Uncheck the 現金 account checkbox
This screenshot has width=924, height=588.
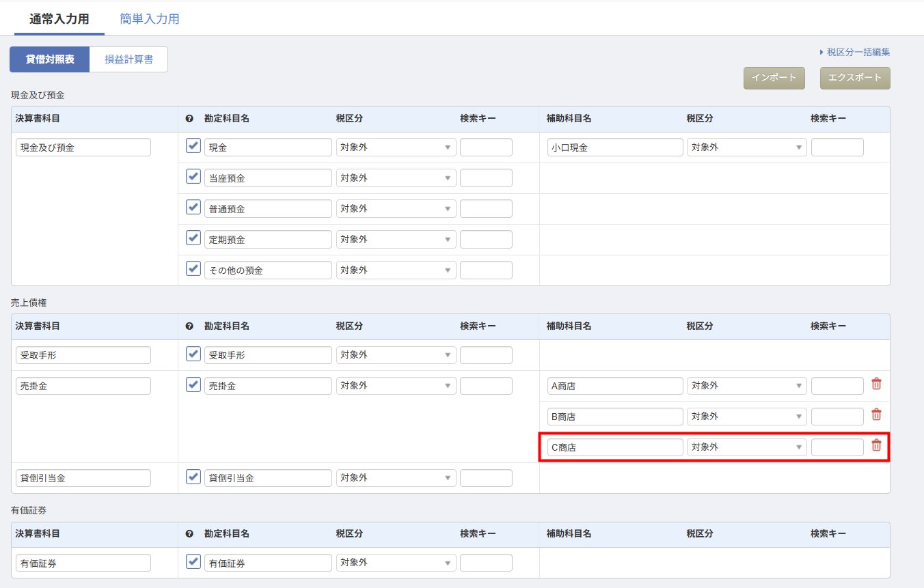193,146
